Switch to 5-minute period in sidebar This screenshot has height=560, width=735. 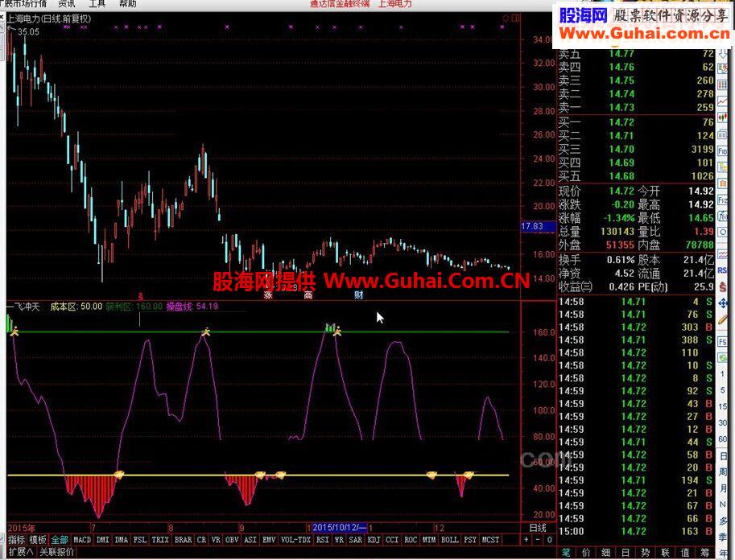tap(722, 390)
